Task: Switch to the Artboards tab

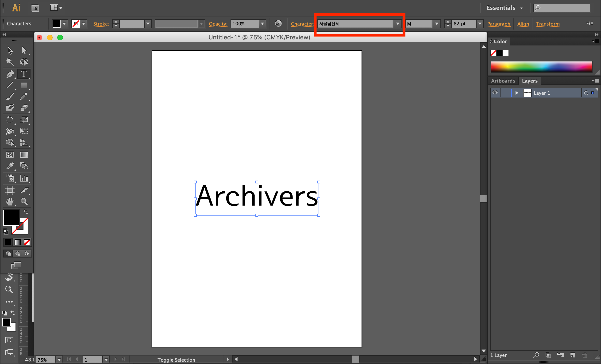Action: (503, 81)
